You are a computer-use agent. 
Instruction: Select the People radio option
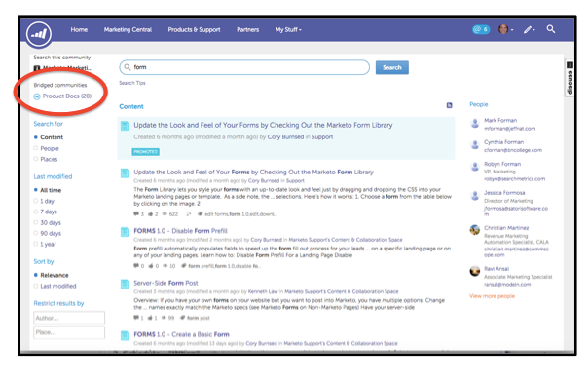point(36,148)
